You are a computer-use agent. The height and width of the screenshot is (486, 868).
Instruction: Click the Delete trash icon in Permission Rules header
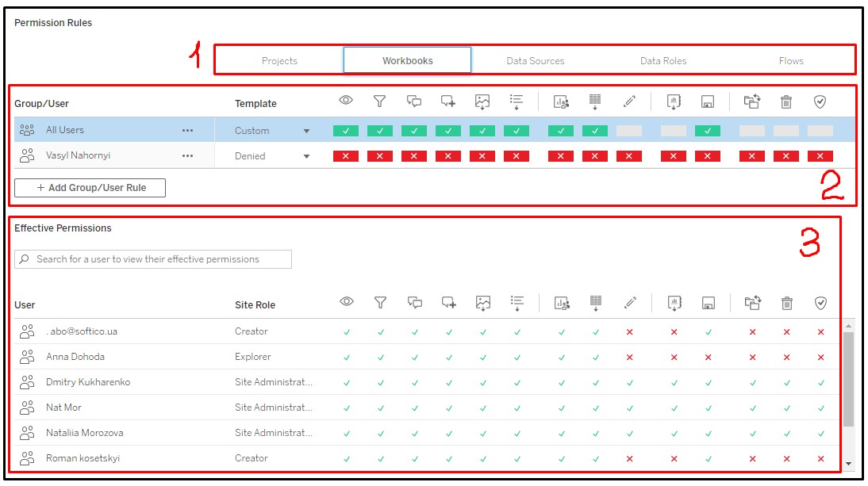point(786,101)
